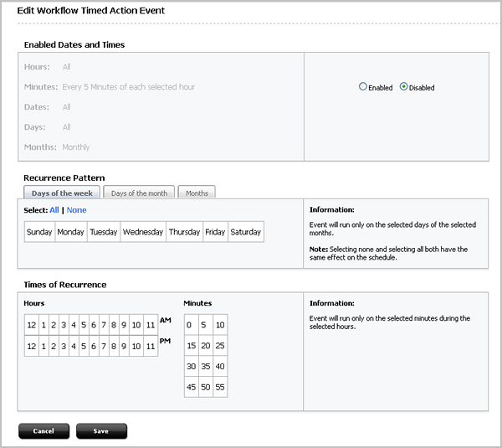Toggle minute 35 in Minutes grid
502x448 pixels.
(x=206, y=366)
